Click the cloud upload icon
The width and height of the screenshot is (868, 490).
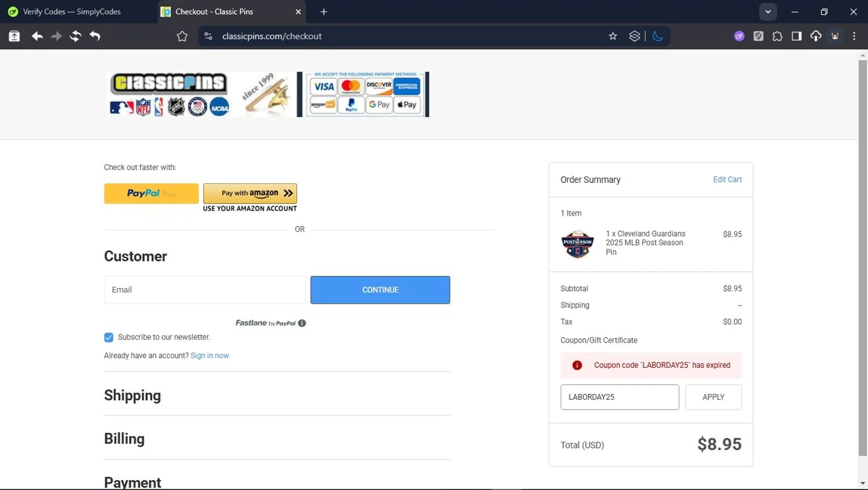[x=816, y=36]
